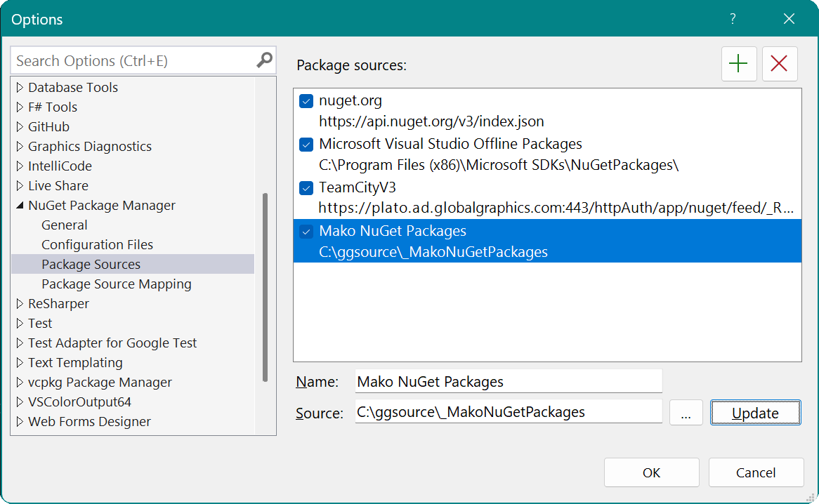
Task: Click the browse ellipsis button
Action: [x=686, y=413]
